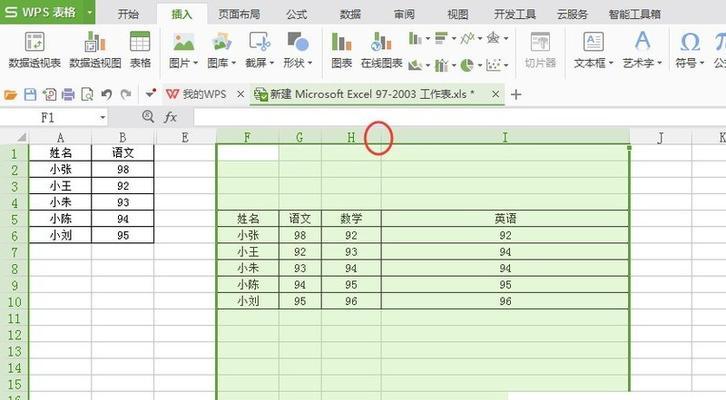Choose the 形状 shapes icon
The width and height of the screenshot is (726, 400).
pyautogui.click(x=298, y=43)
